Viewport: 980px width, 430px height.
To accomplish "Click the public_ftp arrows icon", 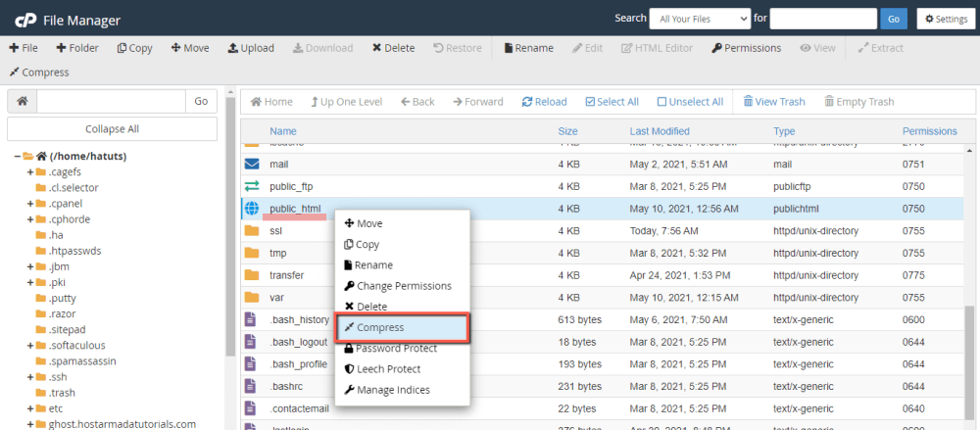I will pos(252,186).
